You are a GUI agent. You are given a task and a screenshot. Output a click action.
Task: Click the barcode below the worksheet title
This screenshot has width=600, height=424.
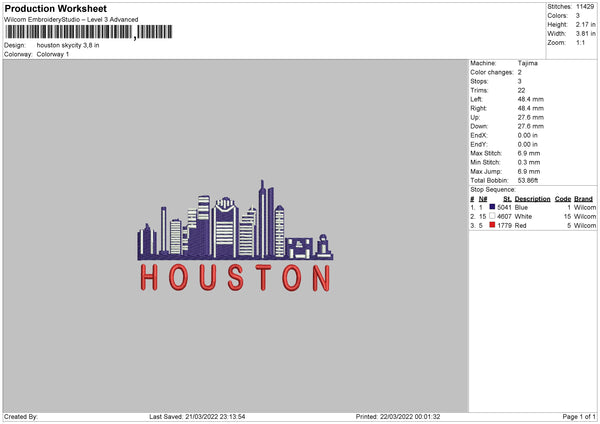click(x=89, y=32)
